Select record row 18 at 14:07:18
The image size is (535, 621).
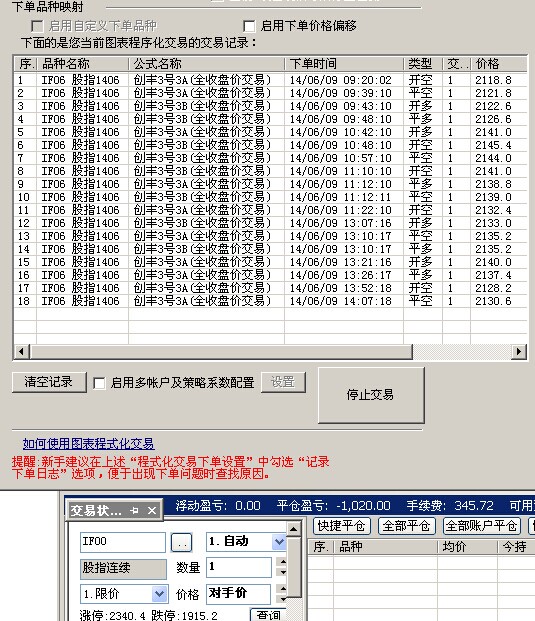[x=270, y=301]
